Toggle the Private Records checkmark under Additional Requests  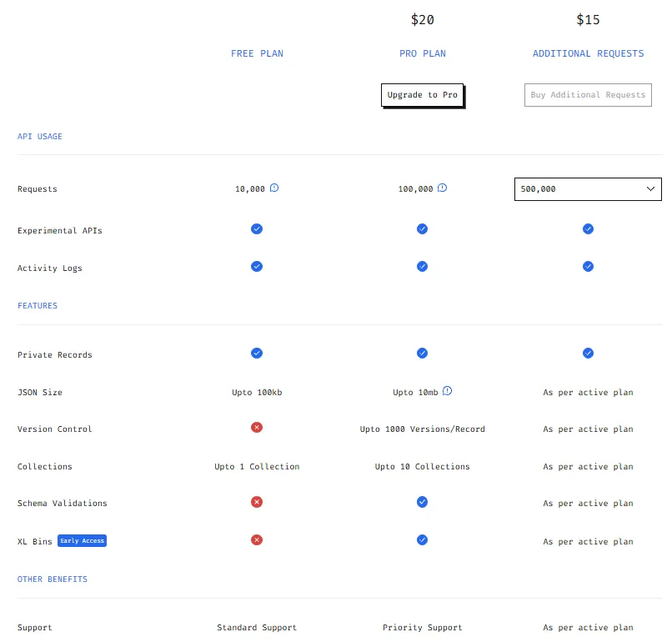tap(588, 353)
